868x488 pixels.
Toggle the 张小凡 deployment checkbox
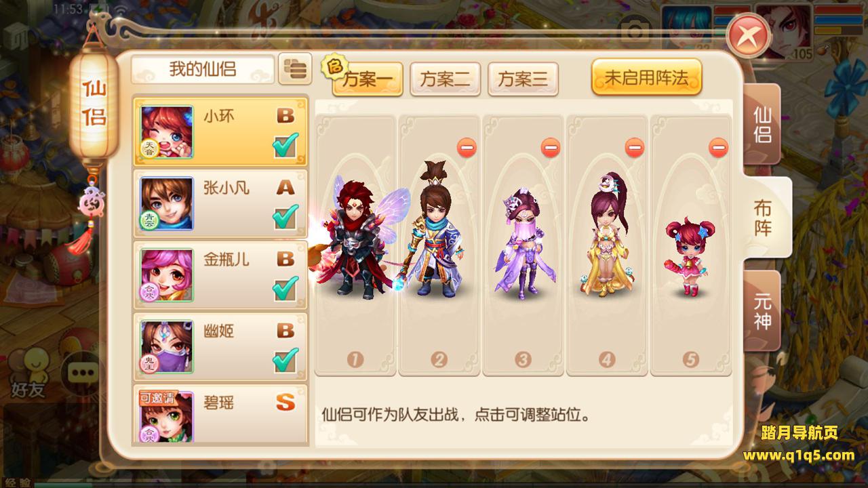click(285, 216)
